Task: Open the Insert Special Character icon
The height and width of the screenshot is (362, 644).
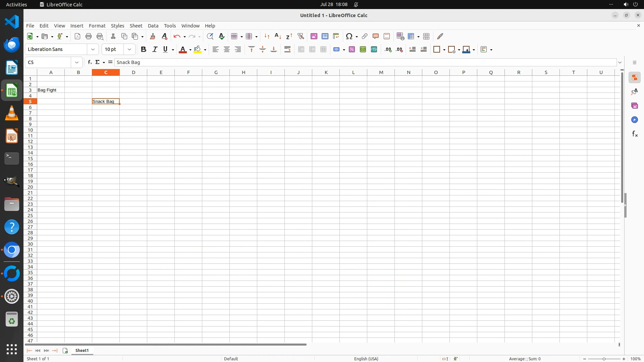Action: 349,36
